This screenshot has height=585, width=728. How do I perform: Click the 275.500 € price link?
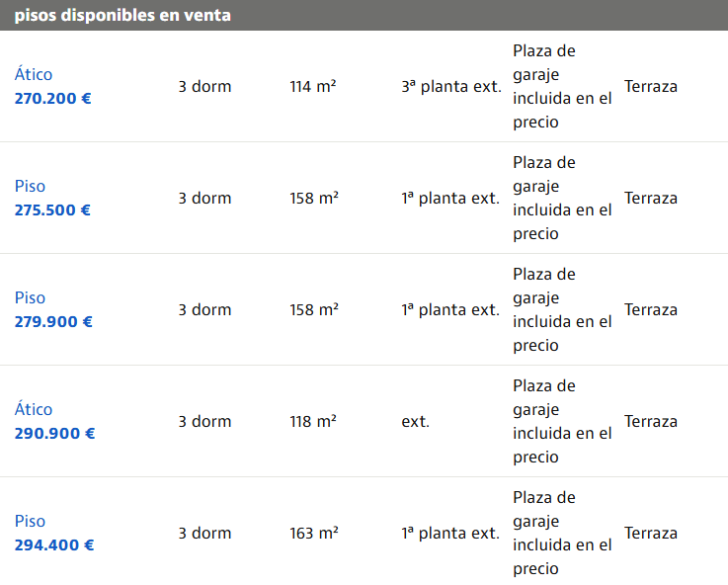tap(52, 210)
